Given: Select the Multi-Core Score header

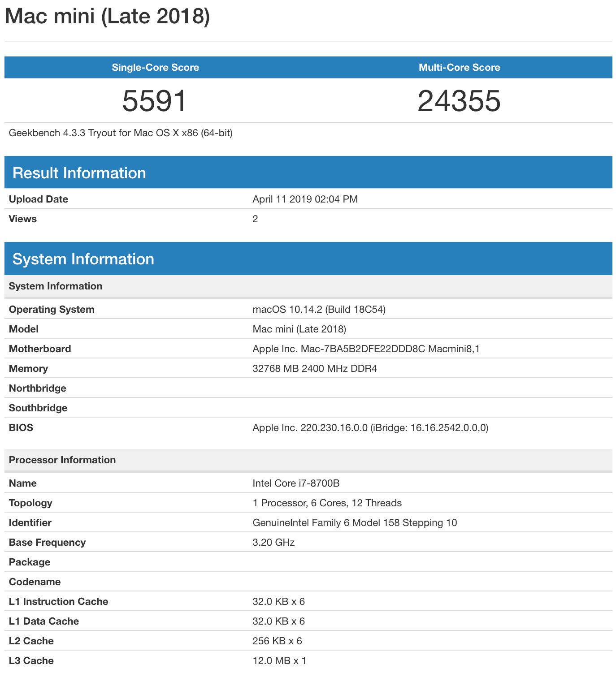Looking at the screenshot, I should (460, 68).
